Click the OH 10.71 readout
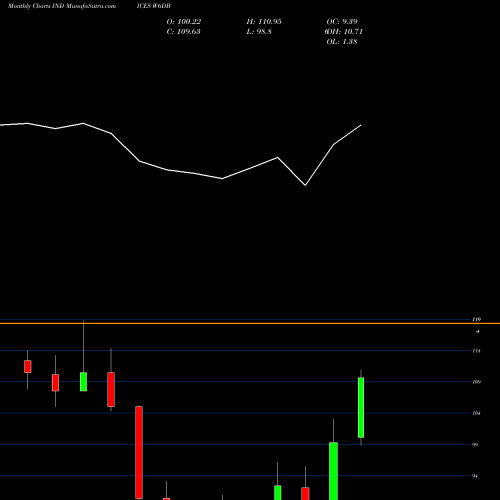The height and width of the screenshot is (500, 500). click(344, 32)
